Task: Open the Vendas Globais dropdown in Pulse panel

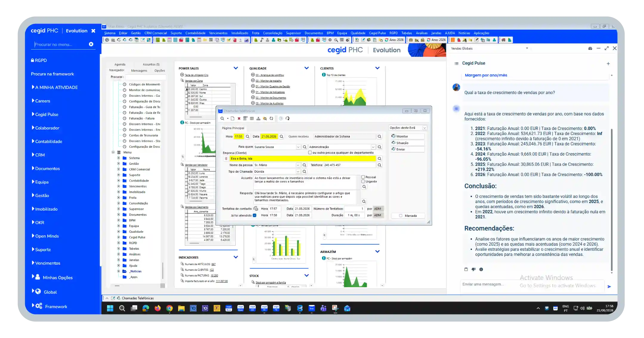Action: tap(527, 48)
